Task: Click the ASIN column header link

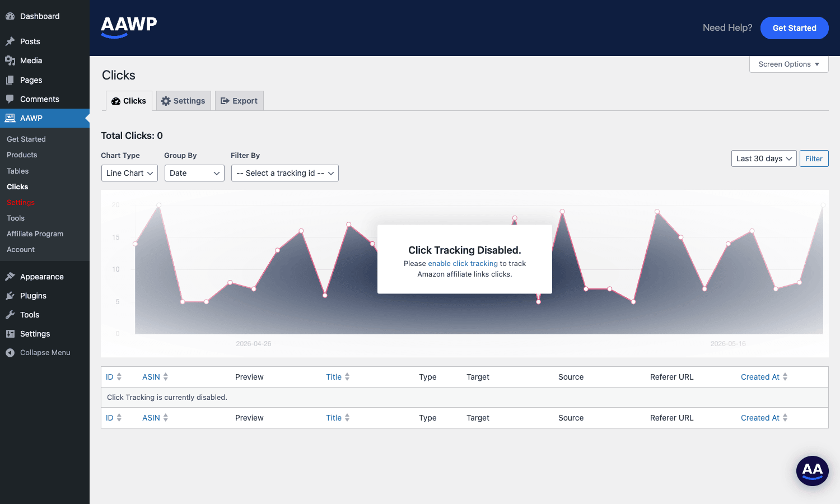Action: point(151,377)
